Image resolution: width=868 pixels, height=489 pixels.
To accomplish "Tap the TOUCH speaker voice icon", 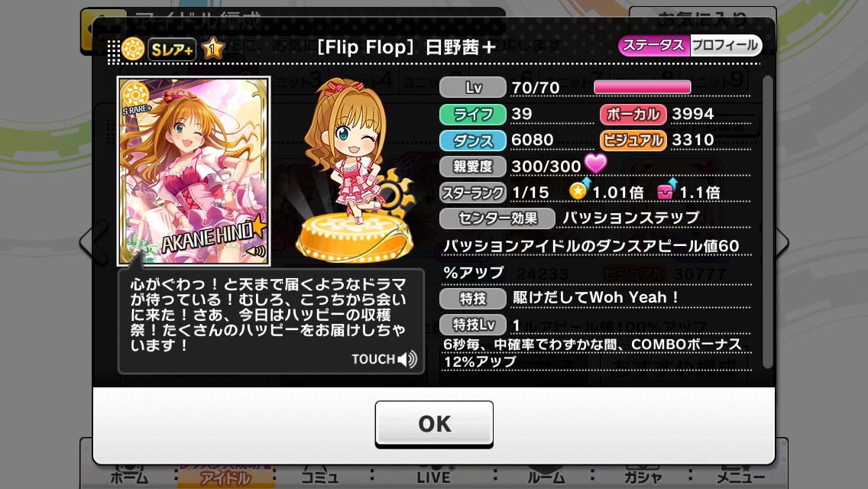I will click(x=408, y=359).
